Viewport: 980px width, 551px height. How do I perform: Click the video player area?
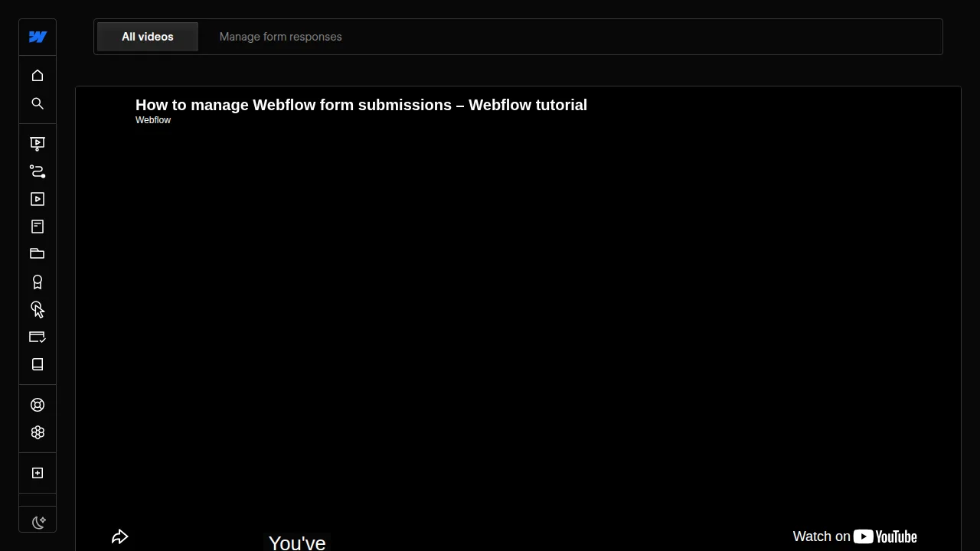518,318
